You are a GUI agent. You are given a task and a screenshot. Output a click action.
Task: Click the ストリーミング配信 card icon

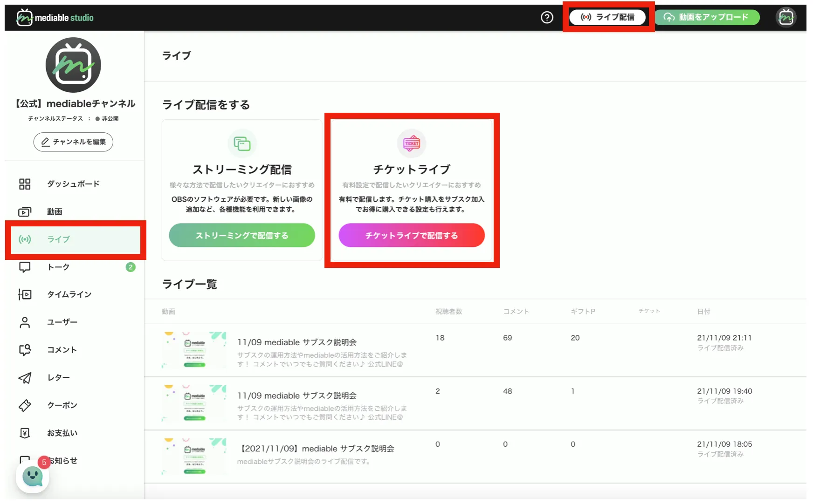pos(242,143)
